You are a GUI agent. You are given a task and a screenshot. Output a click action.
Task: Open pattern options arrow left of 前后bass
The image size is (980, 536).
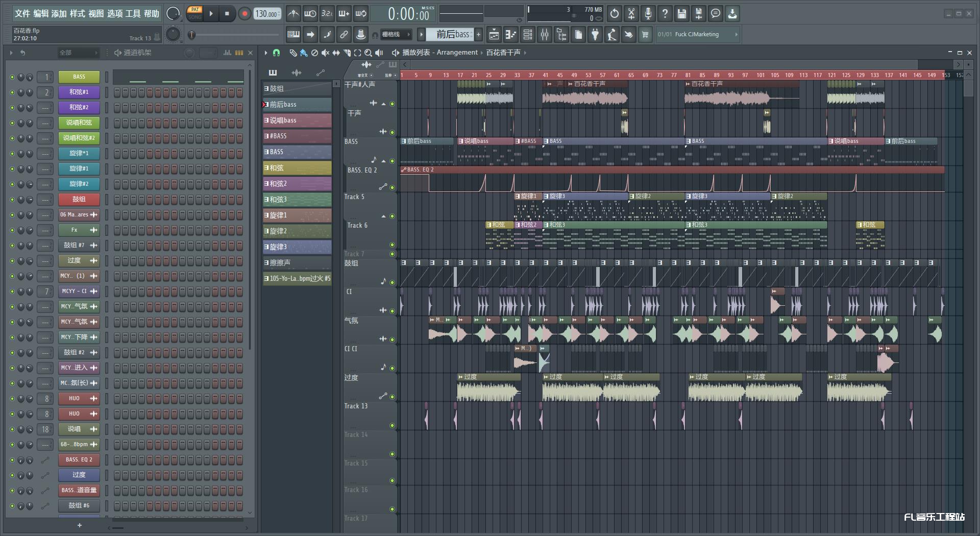(x=421, y=35)
